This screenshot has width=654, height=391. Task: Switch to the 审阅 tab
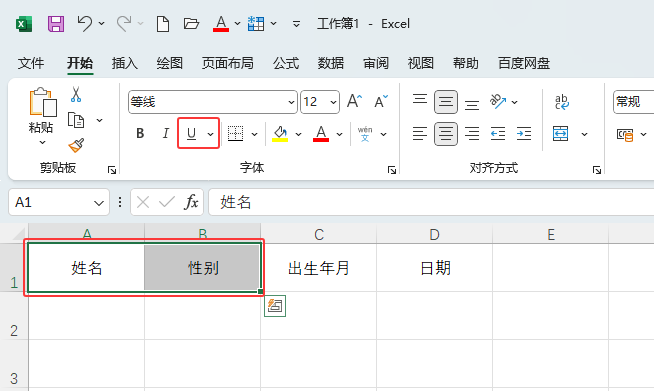[x=376, y=63]
